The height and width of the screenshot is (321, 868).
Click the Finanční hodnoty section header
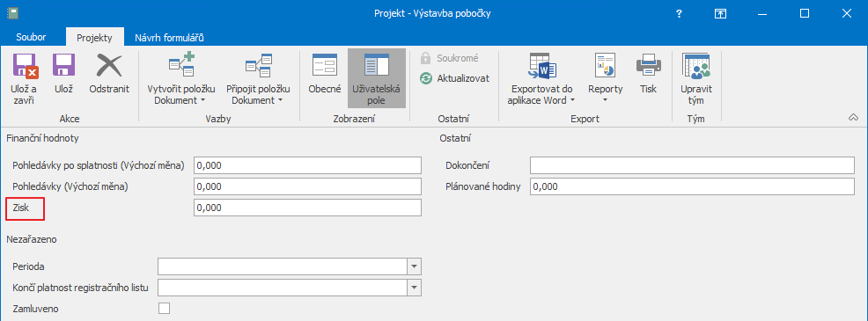(42, 138)
